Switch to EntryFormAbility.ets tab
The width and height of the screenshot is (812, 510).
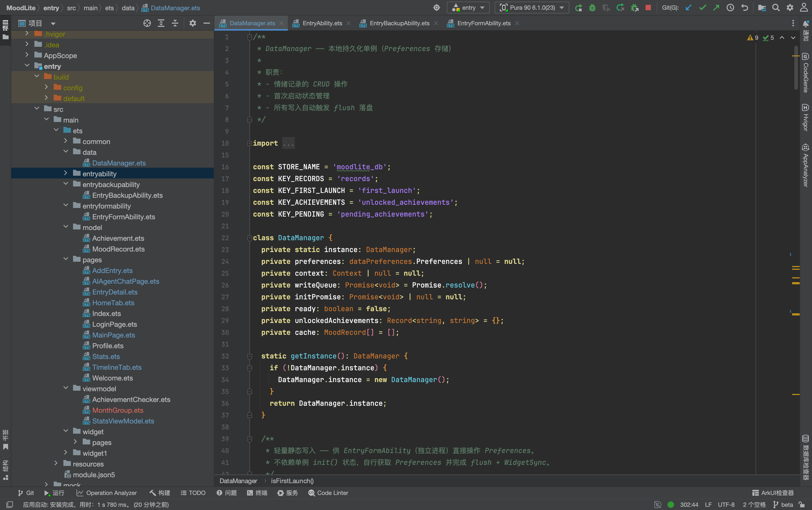click(483, 23)
